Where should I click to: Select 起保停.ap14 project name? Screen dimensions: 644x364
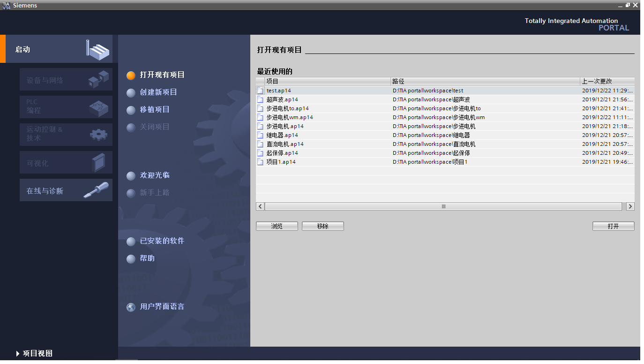(282, 153)
